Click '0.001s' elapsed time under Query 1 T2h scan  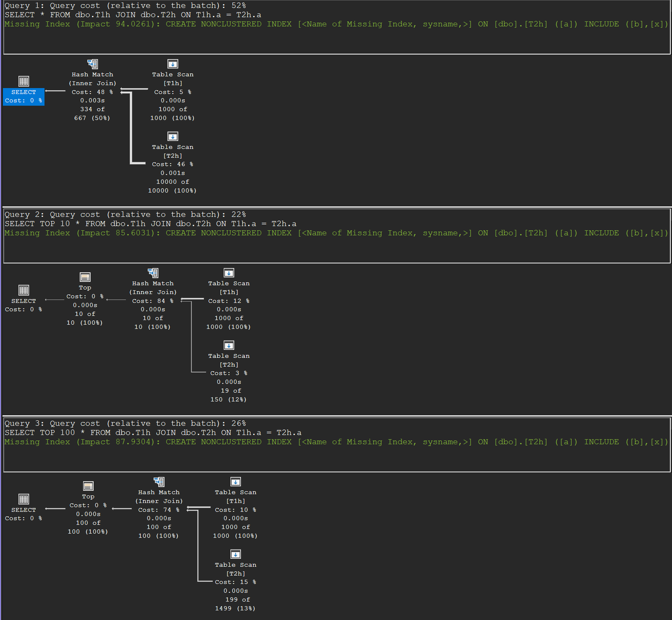(x=173, y=173)
